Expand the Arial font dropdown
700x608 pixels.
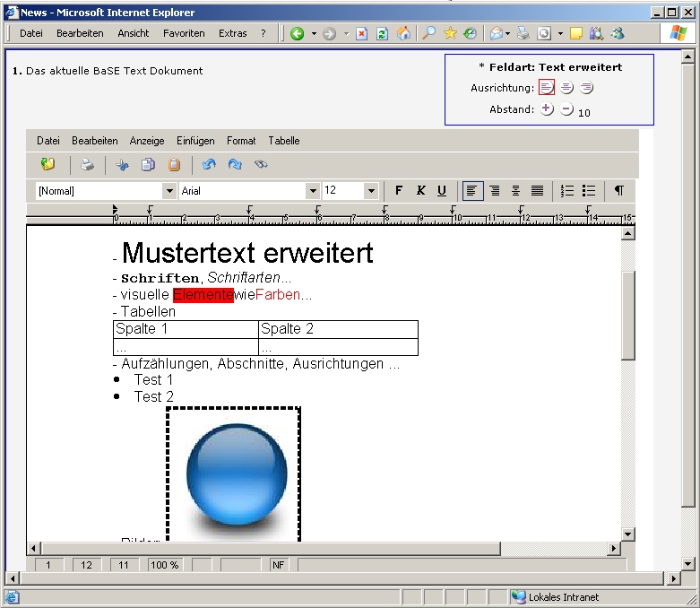click(x=312, y=191)
